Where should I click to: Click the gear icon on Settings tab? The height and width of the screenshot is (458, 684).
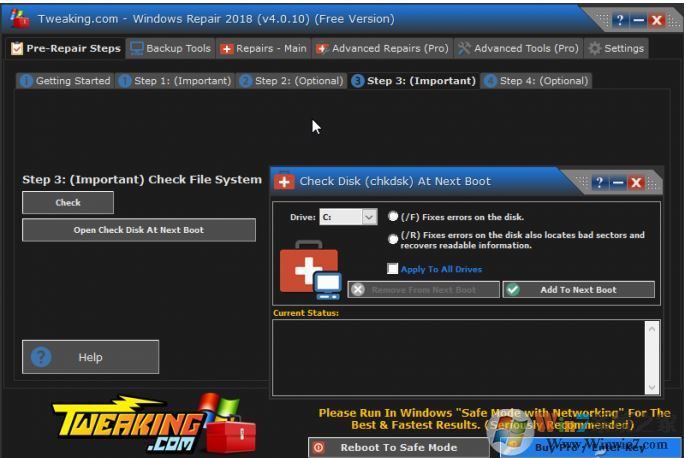click(594, 48)
